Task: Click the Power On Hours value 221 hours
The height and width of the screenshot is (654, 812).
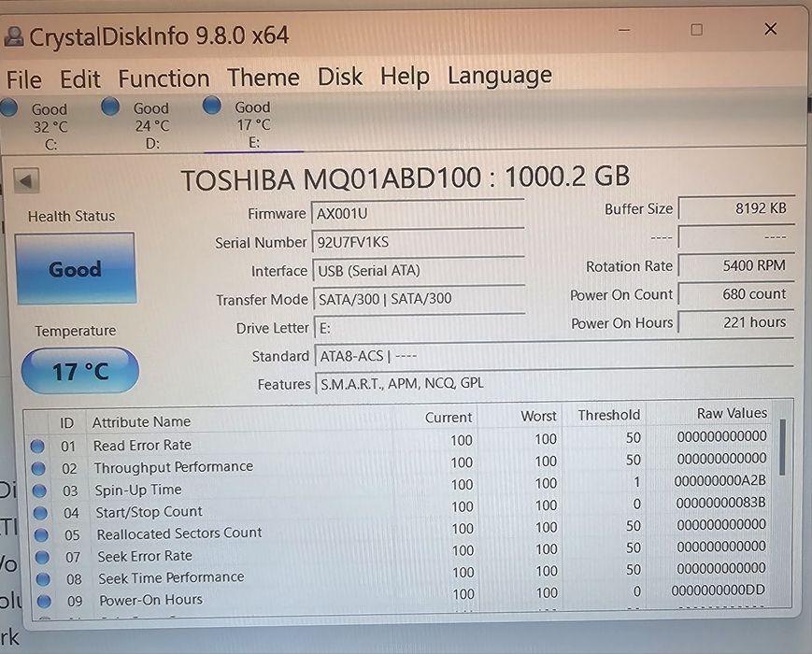Action: [736, 322]
